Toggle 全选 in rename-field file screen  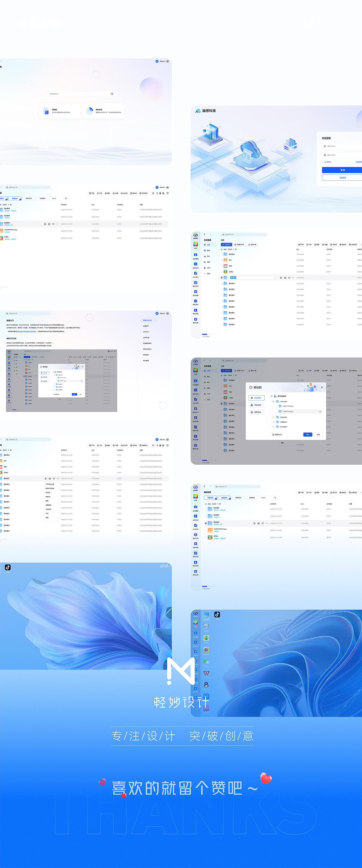point(221,249)
